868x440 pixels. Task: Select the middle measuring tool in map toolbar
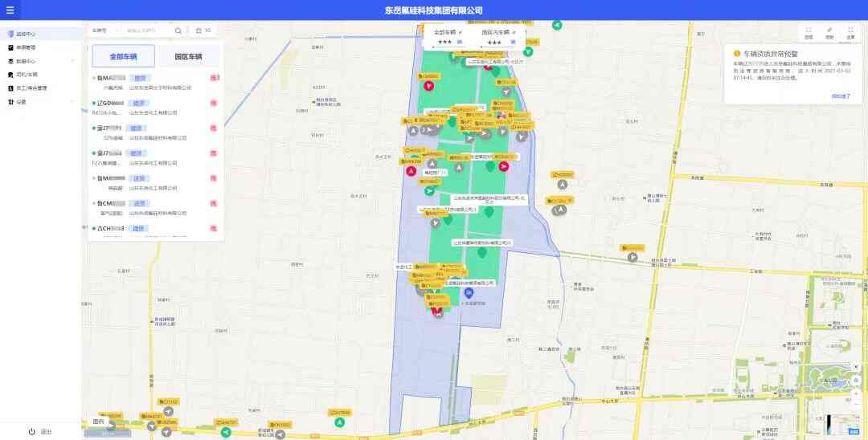tap(829, 32)
